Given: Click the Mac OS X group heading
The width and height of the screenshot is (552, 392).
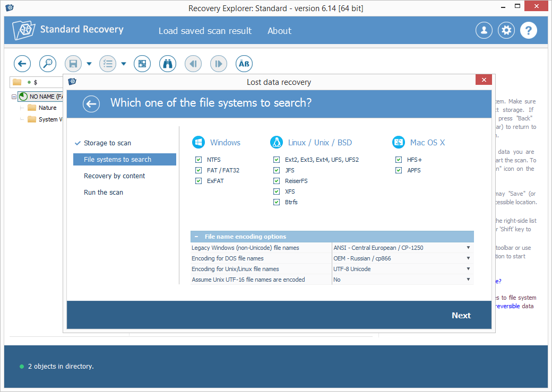Looking at the screenshot, I should 427,143.
